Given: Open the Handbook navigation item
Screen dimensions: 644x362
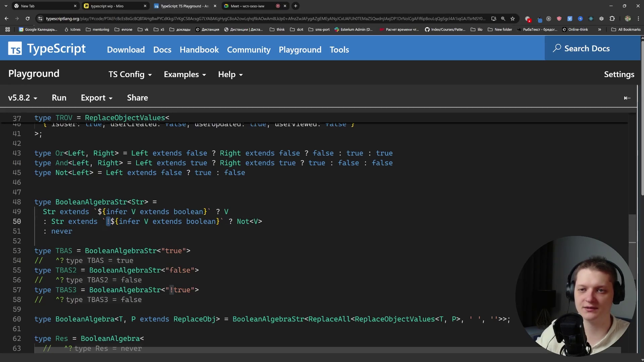Looking at the screenshot, I should pos(199,50).
